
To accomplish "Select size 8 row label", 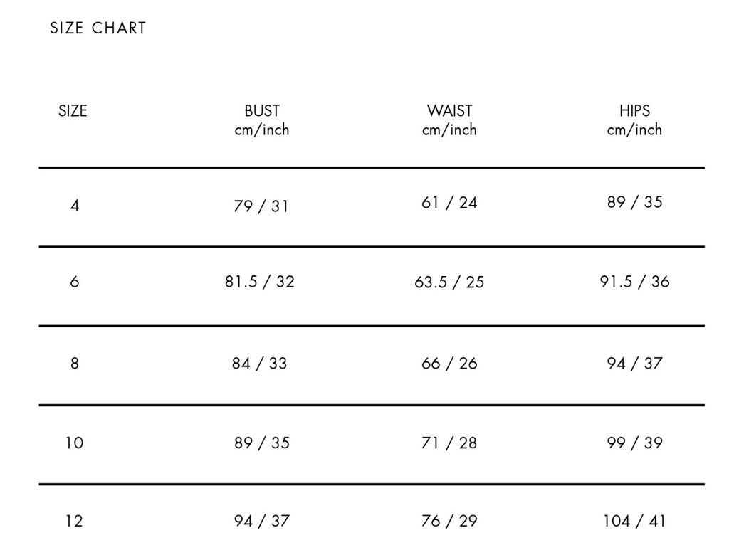I will pyautogui.click(x=74, y=363).
